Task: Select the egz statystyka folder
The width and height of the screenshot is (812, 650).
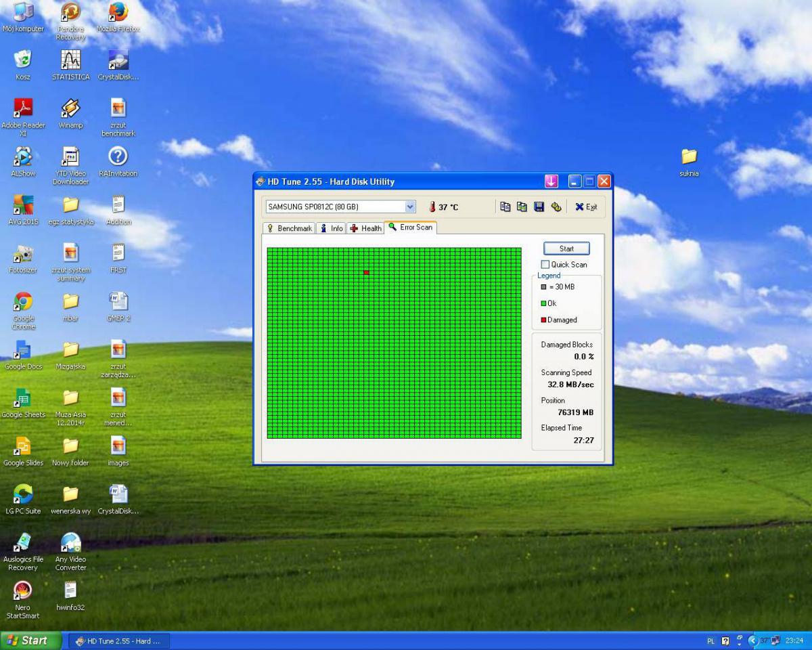Action: [x=70, y=209]
